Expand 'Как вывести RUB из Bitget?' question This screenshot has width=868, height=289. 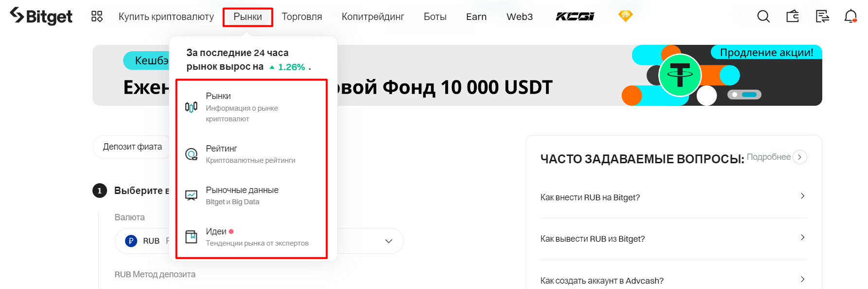click(673, 239)
